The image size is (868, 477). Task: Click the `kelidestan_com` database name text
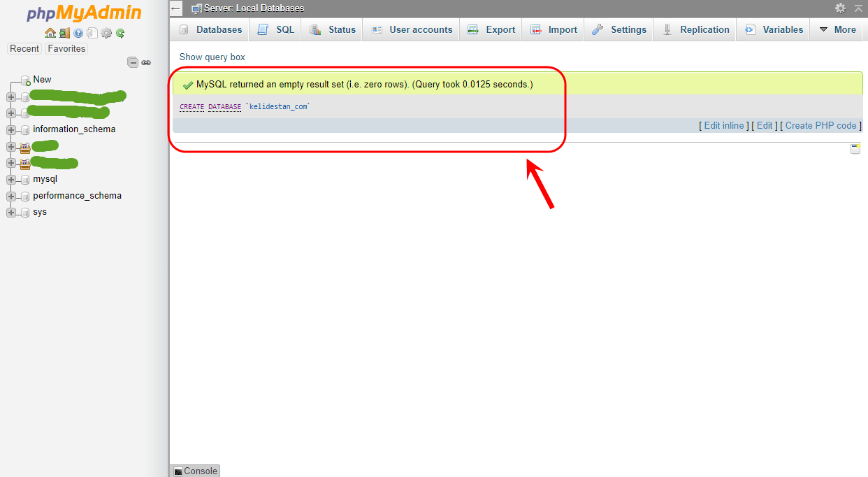click(277, 107)
